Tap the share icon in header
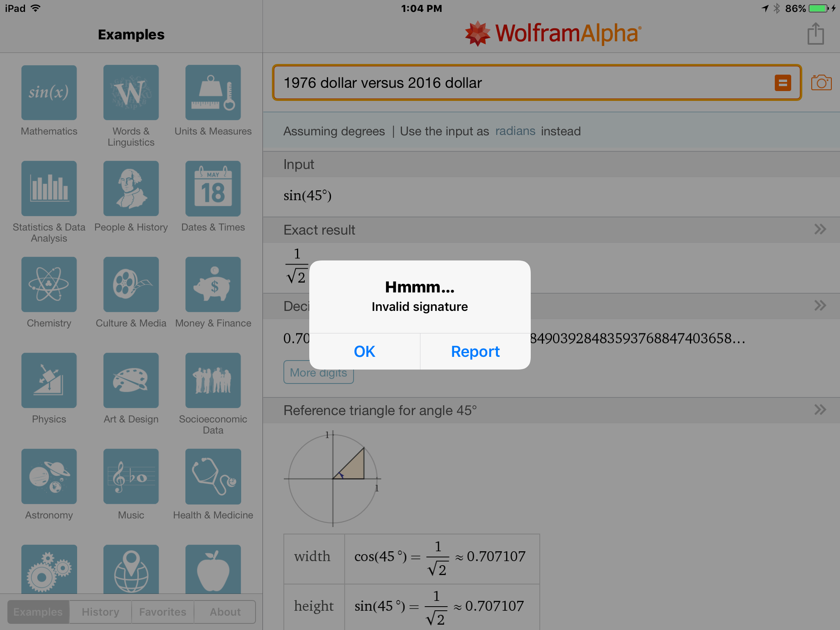The width and height of the screenshot is (840, 630). tap(815, 34)
